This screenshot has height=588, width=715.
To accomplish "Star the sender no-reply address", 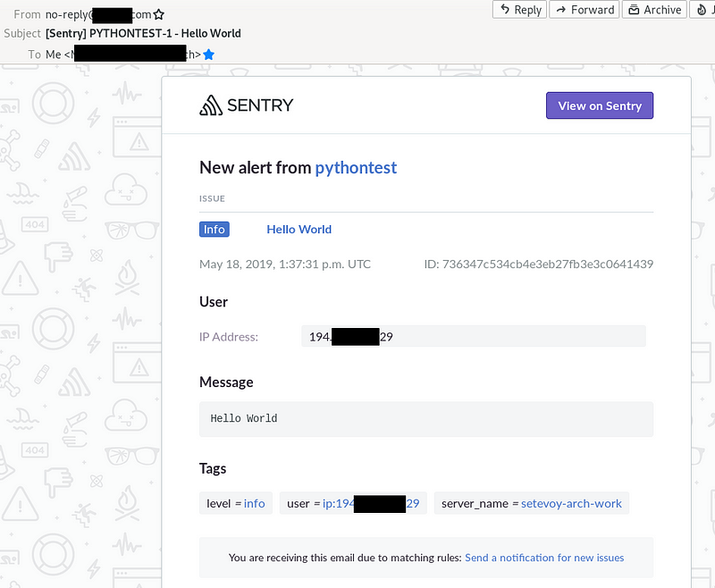I will coord(159,14).
